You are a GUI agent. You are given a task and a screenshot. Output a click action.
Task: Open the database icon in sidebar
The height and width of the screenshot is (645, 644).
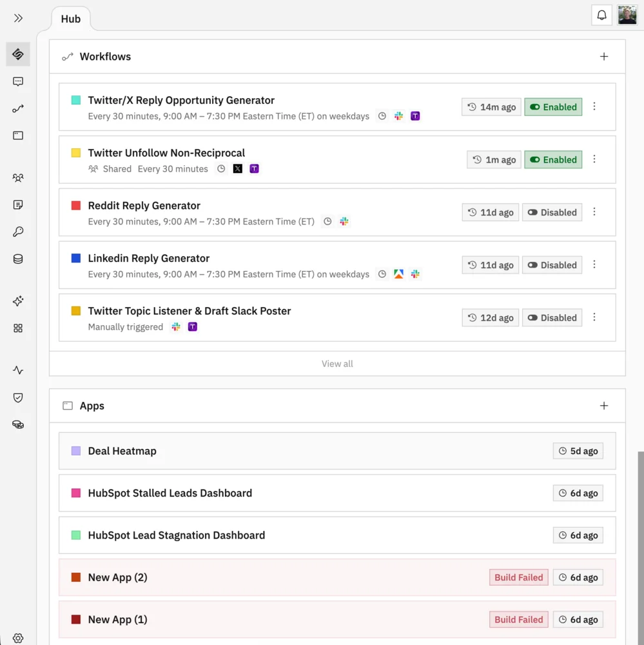18,259
